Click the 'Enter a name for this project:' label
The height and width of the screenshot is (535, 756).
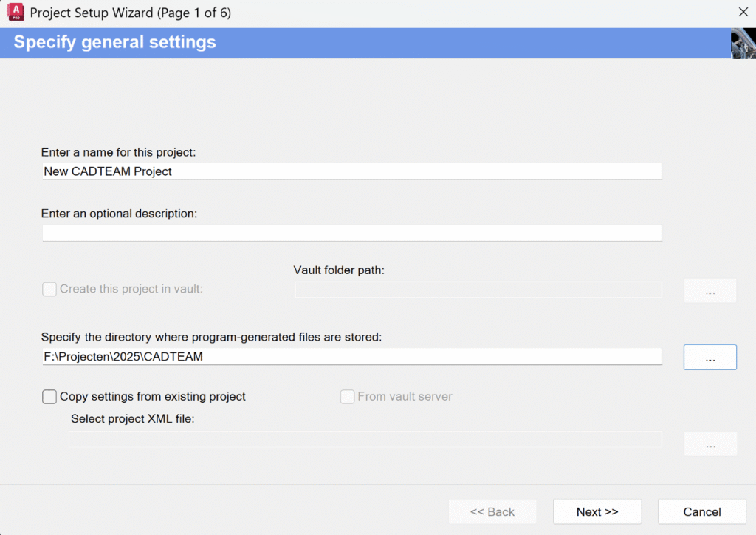tap(118, 152)
